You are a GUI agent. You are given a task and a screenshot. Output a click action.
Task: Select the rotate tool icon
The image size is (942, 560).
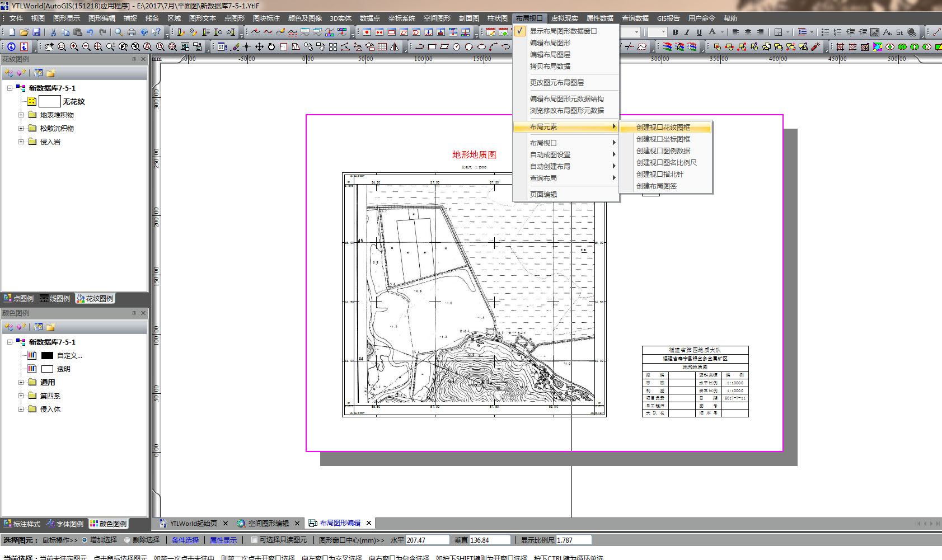tap(271, 47)
